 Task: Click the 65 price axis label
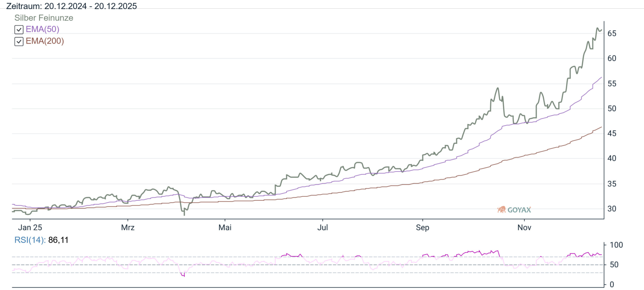coord(612,33)
